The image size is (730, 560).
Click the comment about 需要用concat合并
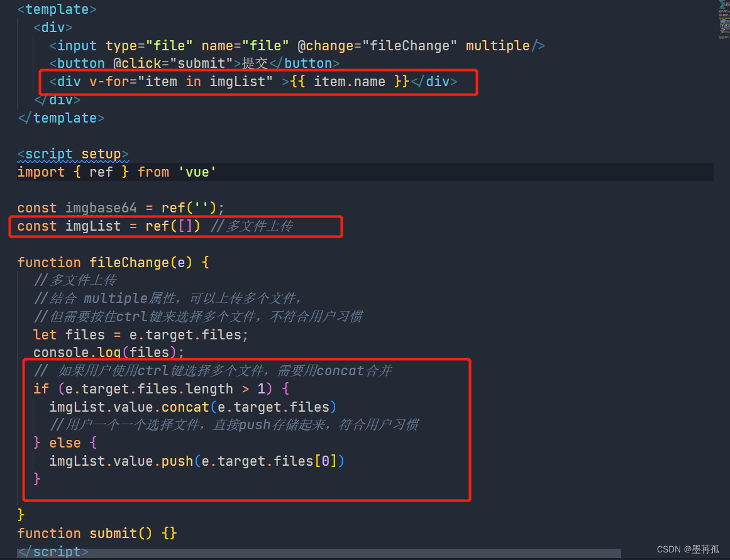tap(213, 371)
